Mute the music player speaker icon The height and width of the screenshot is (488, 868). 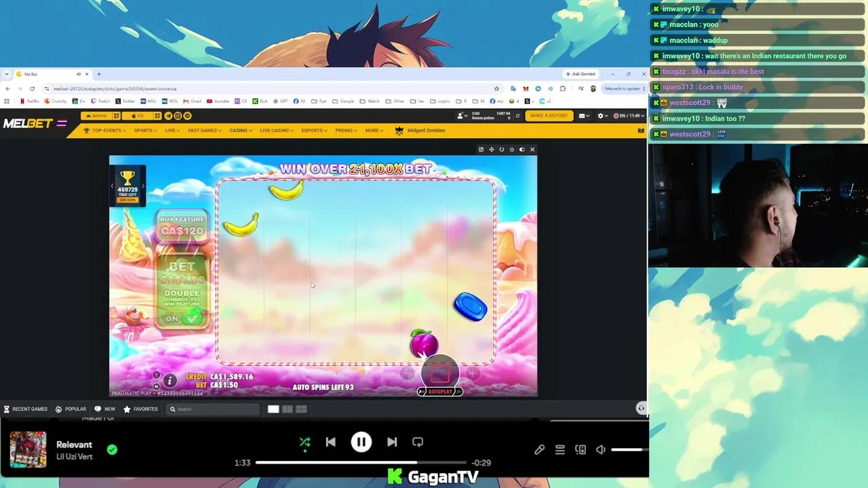pos(600,449)
